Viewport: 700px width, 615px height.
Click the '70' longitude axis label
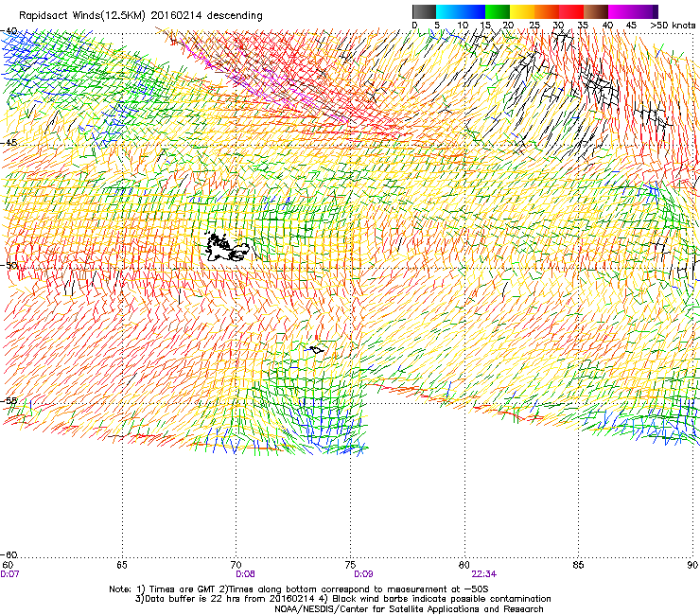click(236, 565)
